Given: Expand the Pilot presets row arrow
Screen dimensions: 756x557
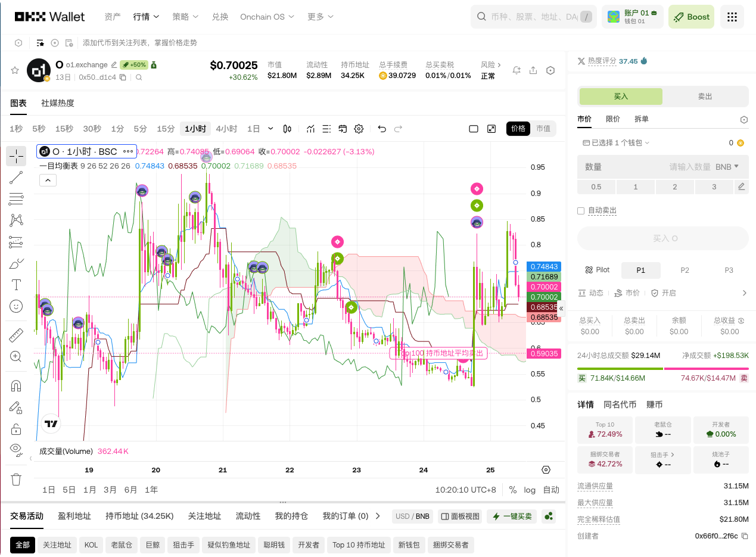Looking at the screenshot, I should click(744, 293).
